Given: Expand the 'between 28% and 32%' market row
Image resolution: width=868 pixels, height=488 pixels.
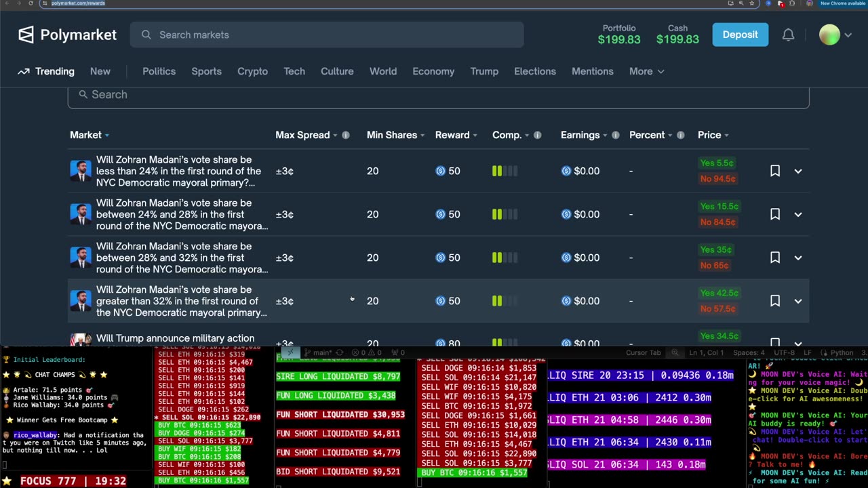Looking at the screenshot, I should pyautogui.click(x=798, y=258).
